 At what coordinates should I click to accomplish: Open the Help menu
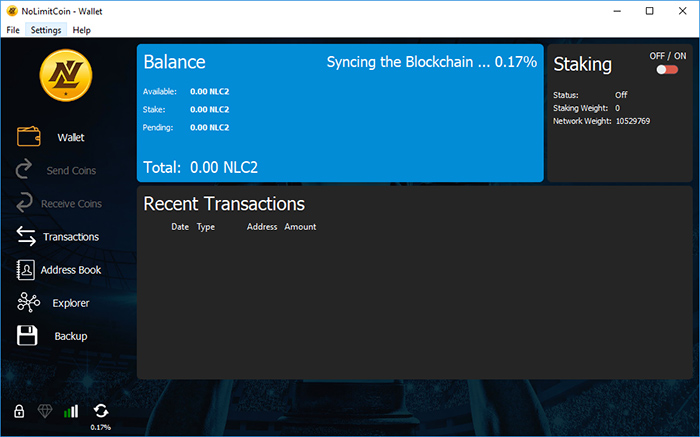(x=82, y=30)
